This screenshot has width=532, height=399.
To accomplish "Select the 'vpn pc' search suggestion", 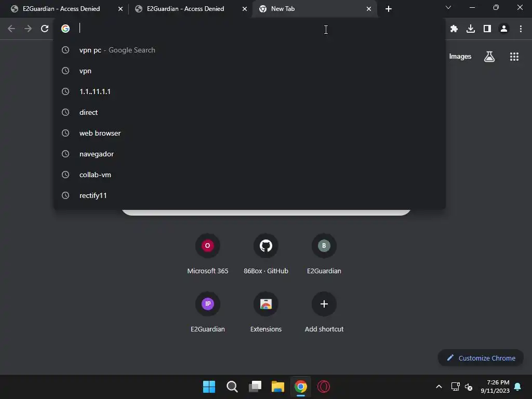I will (250, 50).
